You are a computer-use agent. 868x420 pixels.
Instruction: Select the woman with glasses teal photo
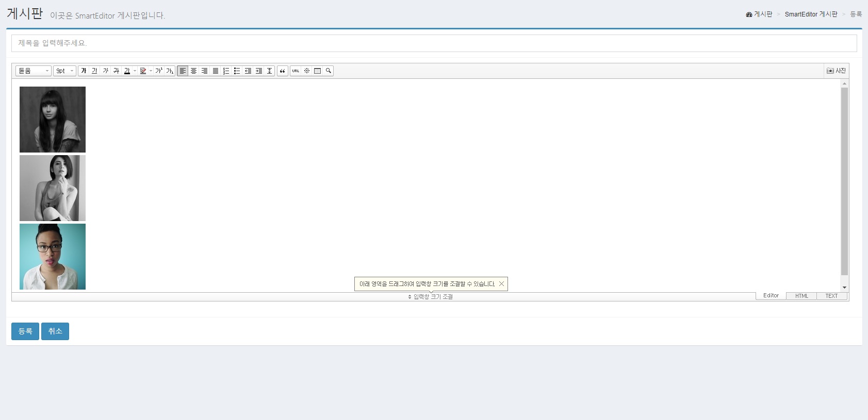coord(53,257)
